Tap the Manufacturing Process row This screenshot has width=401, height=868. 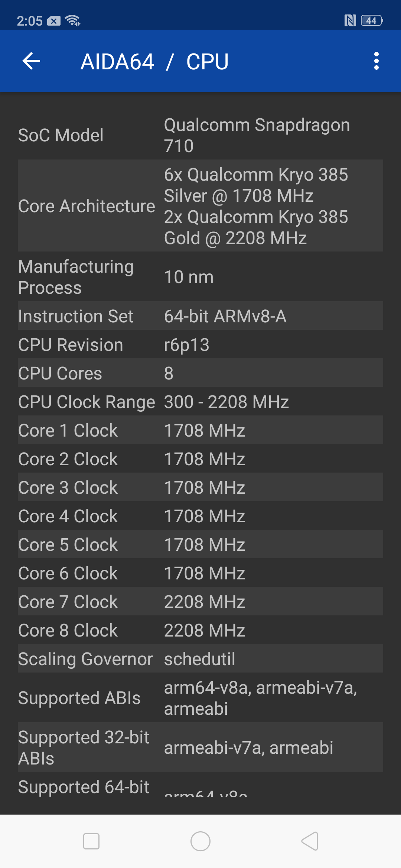coord(200,277)
